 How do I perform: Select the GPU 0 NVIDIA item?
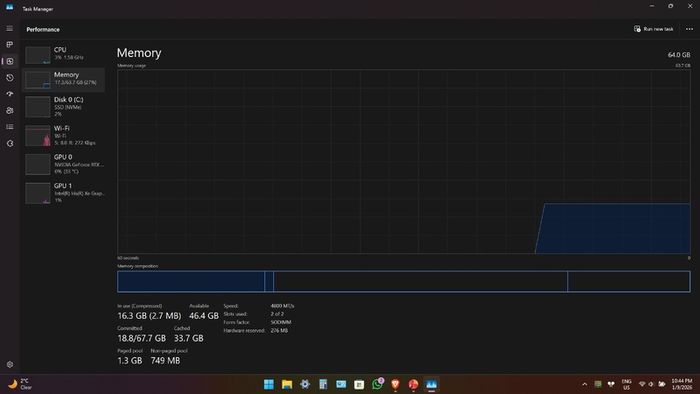64,164
